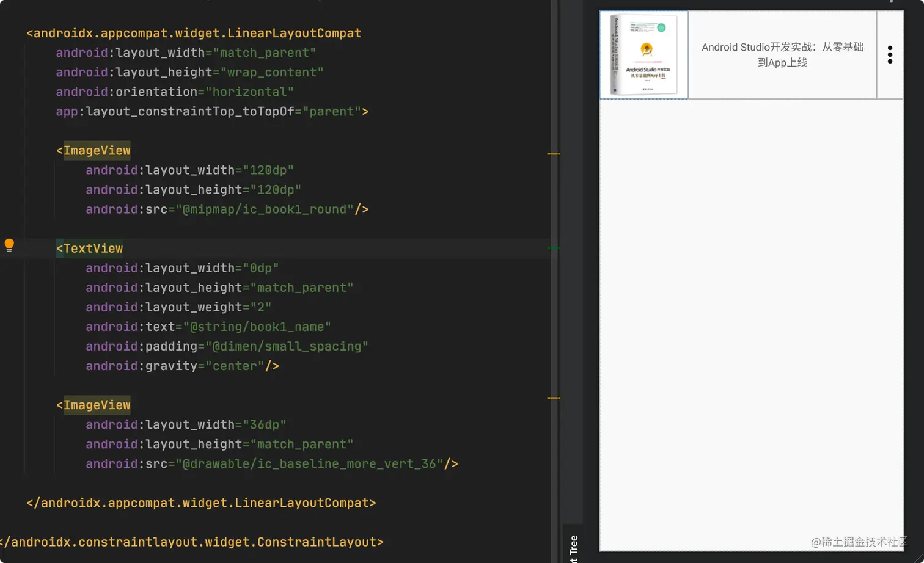Click the ImageView tag above the 120dp width line
This screenshot has width=924, height=563.
(x=94, y=150)
